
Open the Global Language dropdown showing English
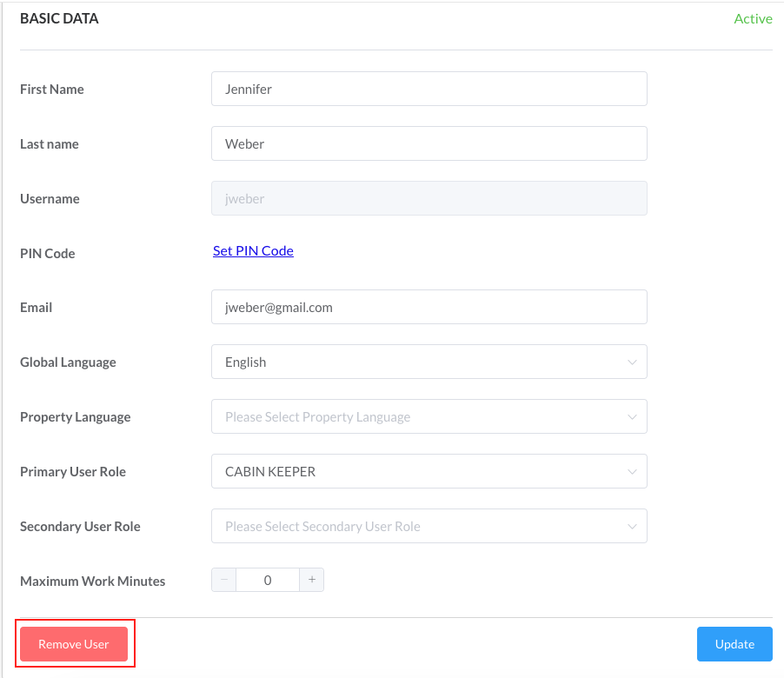pos(429,362)
